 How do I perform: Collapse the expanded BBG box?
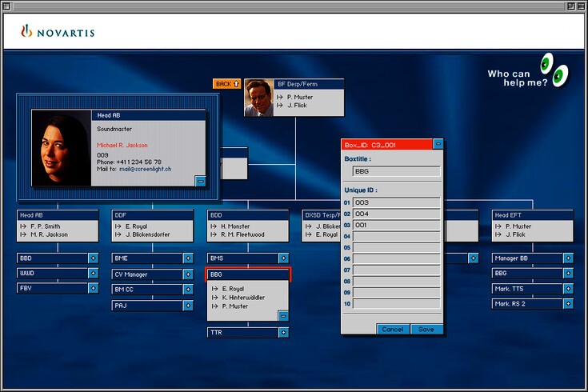click(283, 316)
